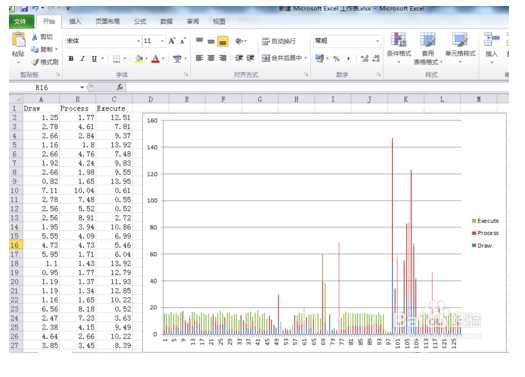Image resolution: width=525 pixels, height=377 pixels.
Task: Switch to the Insert ribbon tab
Action: (x=75, y=21)
